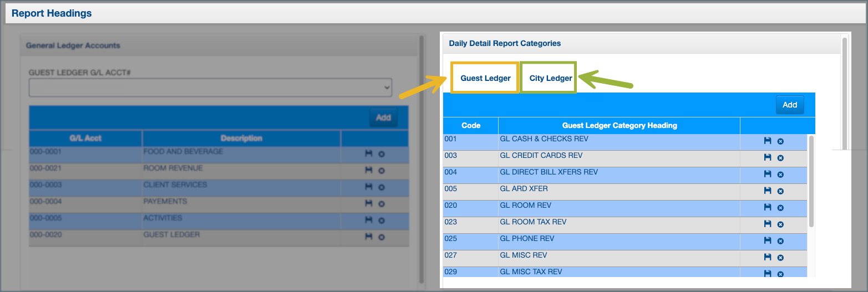The width and height of the screenshot is (868, 292).
Task: Click the Guest Ledger Category Heading column header
Action: point(619,125)
